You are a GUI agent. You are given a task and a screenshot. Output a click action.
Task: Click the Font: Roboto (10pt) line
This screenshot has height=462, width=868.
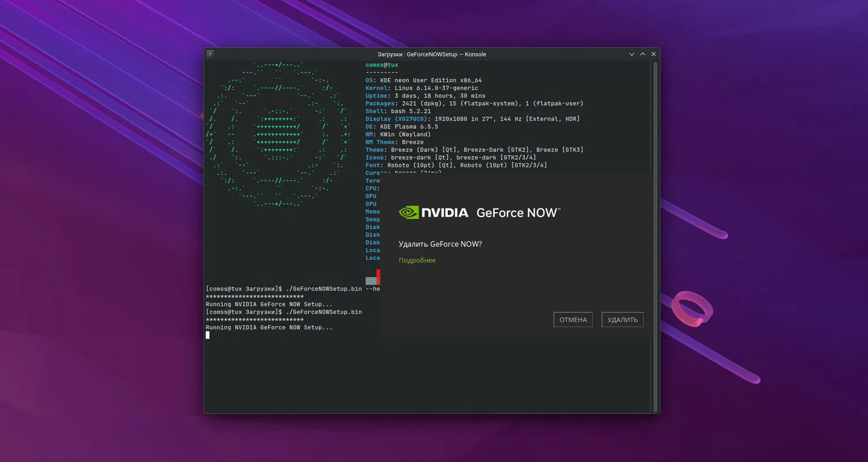click(456, 165)
